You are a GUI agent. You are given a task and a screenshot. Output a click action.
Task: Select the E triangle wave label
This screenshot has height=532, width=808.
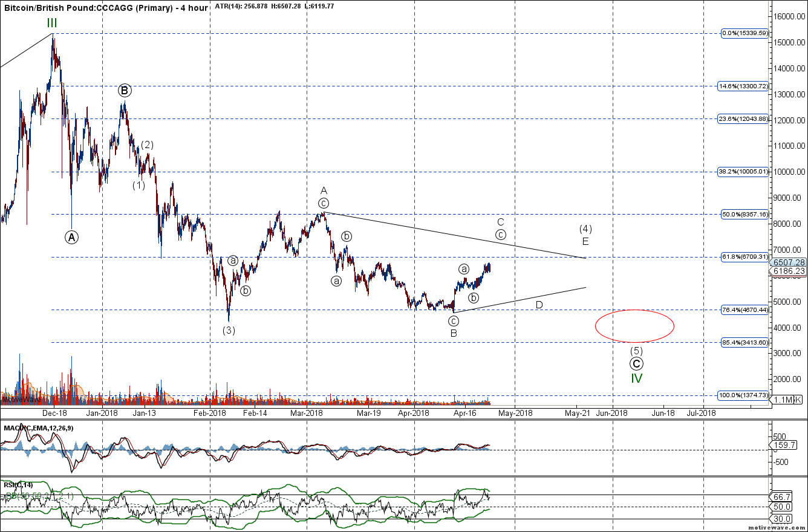coord(585,241)
